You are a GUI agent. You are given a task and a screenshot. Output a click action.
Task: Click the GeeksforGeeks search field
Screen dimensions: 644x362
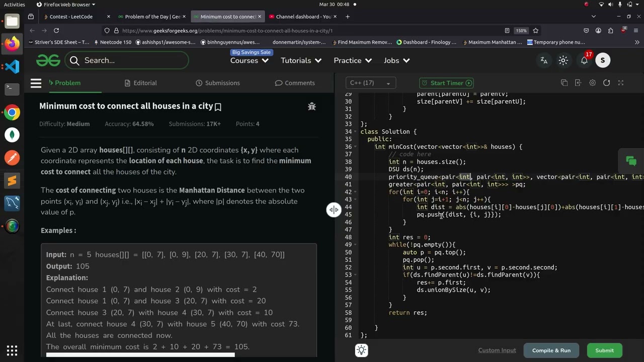126,60
